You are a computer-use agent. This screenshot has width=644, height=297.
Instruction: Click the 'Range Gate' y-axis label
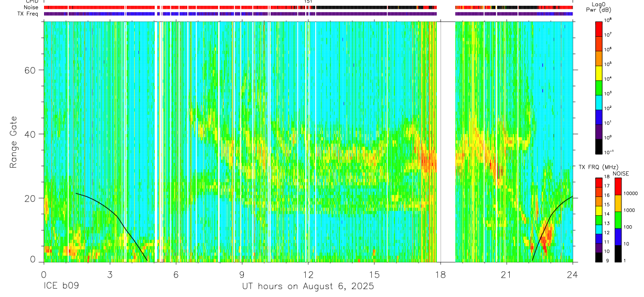[x=13, y=142]
